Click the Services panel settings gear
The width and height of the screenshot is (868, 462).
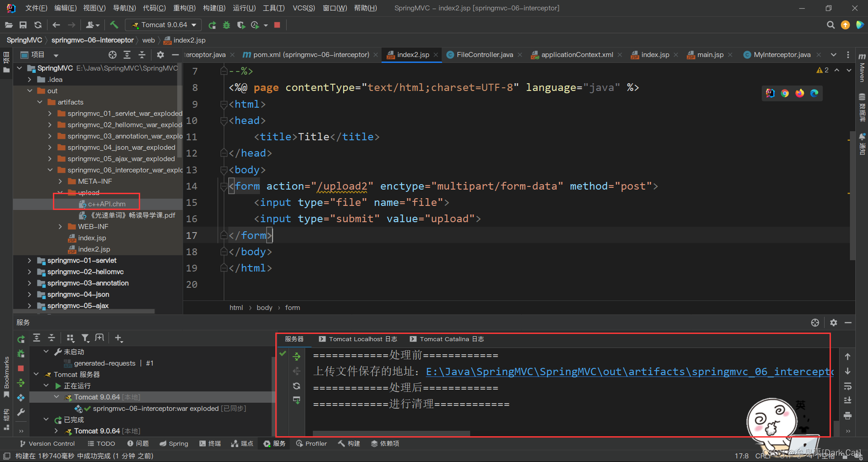tap(834, 323)
